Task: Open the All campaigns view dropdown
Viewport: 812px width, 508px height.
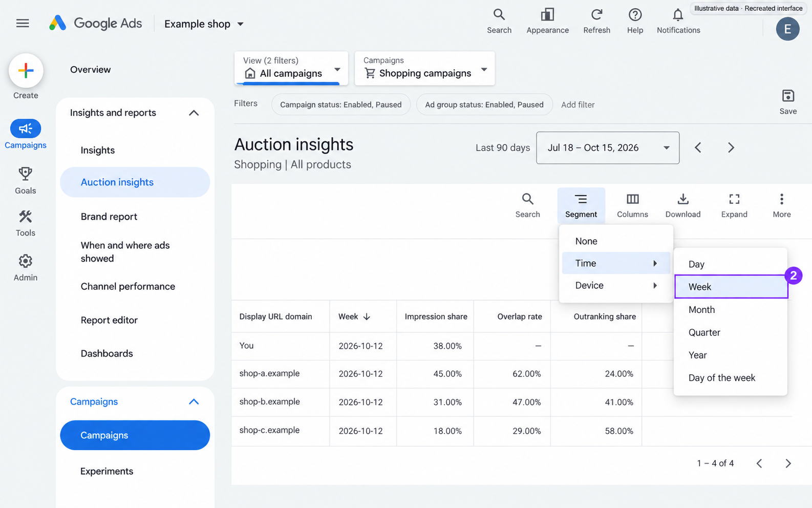Action: 291,68
